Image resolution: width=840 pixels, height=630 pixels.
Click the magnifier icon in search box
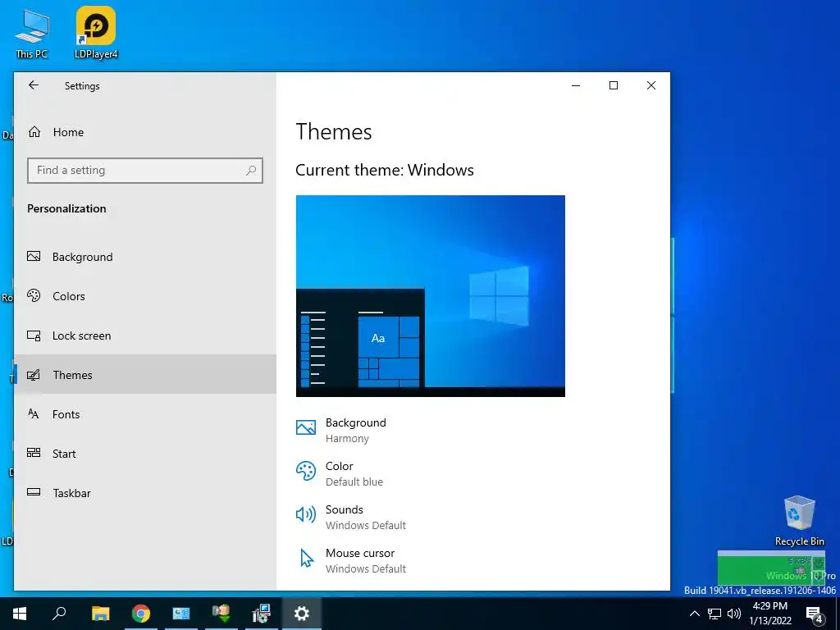[x=251, y=171]
